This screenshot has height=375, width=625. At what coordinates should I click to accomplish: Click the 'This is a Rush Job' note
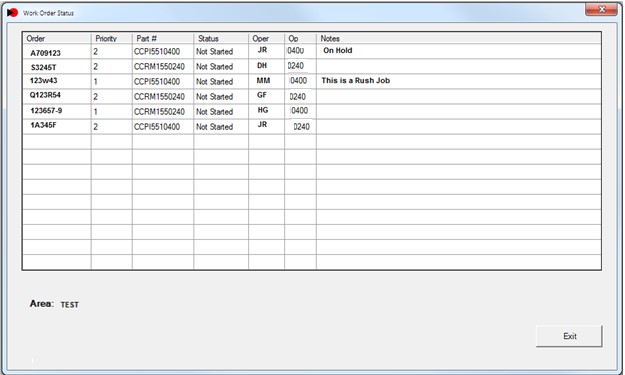(356, 80)
